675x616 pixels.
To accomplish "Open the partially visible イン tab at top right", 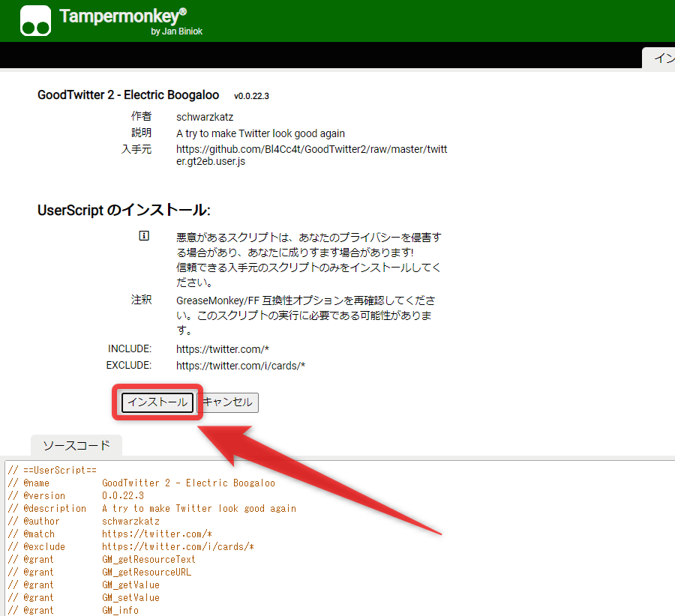I will pyautogui.click(x=659, y=58).
